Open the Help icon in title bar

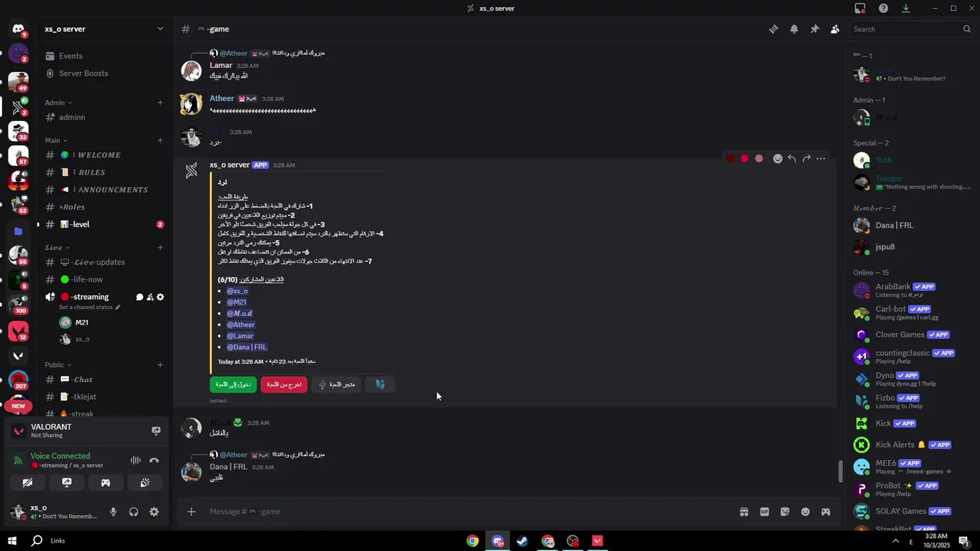[x=884, y=8]
